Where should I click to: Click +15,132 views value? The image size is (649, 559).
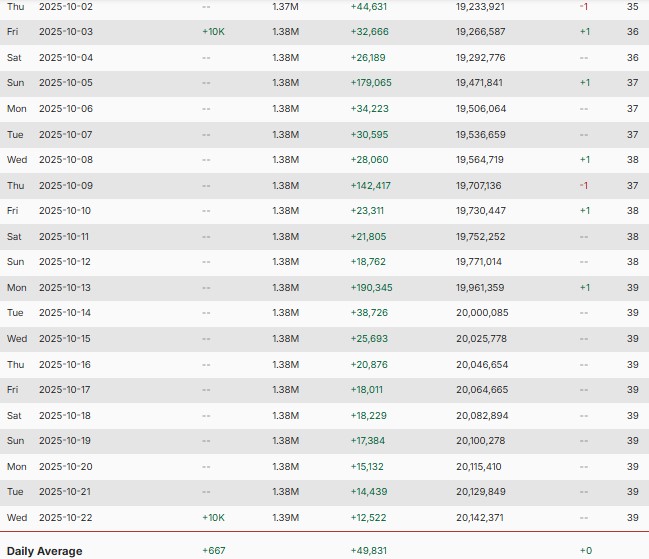(367, 467)
